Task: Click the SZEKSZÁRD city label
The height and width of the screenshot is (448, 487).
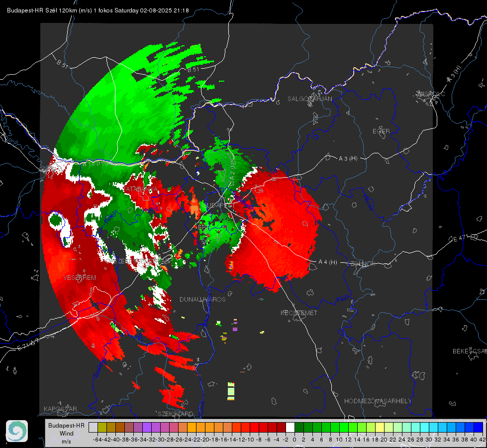Action: (x=176, y=414)
